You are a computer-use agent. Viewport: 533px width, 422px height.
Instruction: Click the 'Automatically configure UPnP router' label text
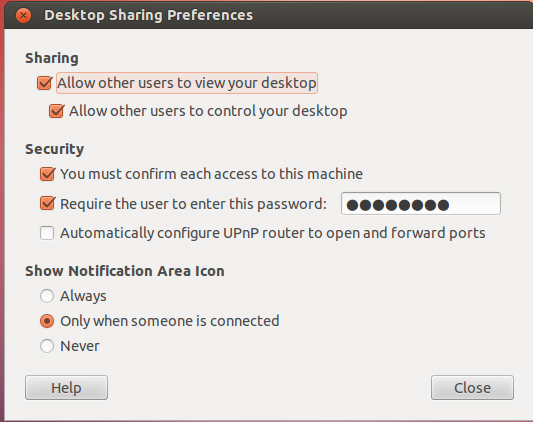click(273, 233)
